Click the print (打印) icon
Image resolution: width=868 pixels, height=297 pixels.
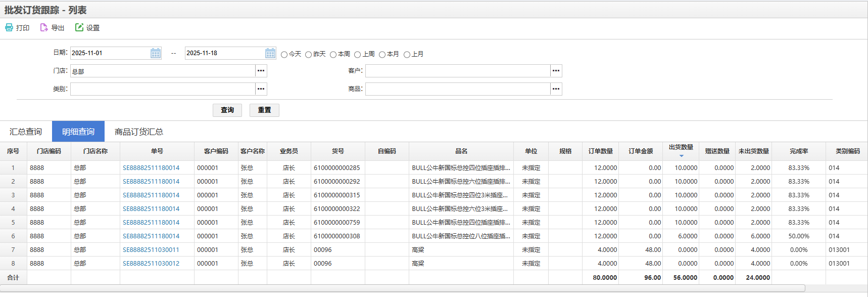pyautogui.click(x=9, y=28)
